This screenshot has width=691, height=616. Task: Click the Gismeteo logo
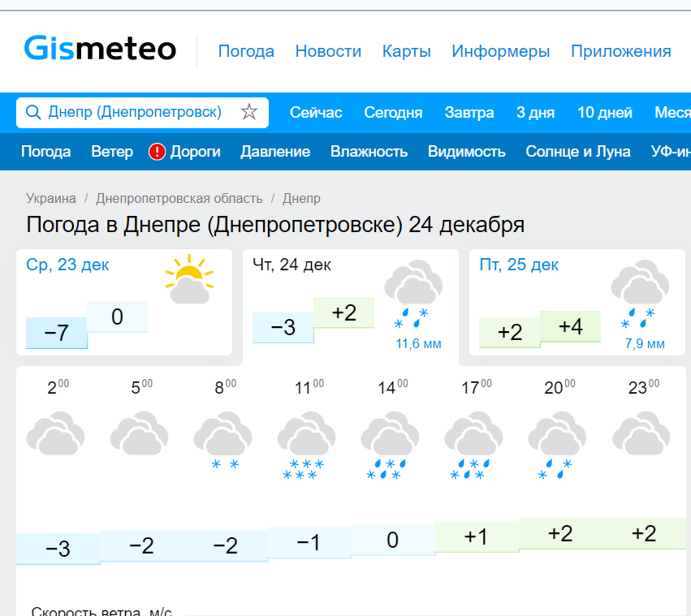[100, 48]
